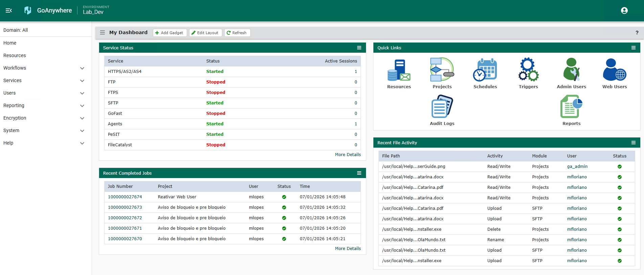644x275 pixels.
Task: Click the Edit Layout button
Action: pos(205,33)
